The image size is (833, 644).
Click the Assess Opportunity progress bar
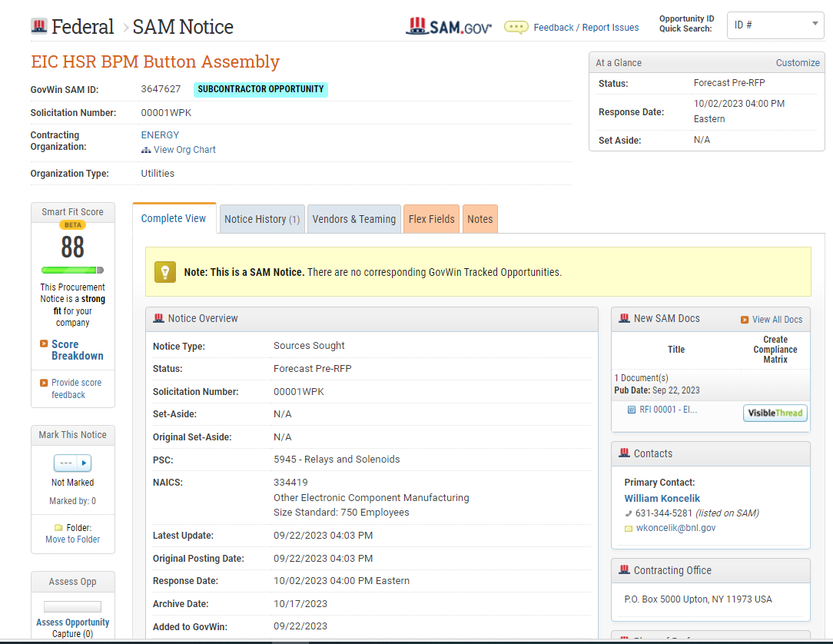click(72, 607)
